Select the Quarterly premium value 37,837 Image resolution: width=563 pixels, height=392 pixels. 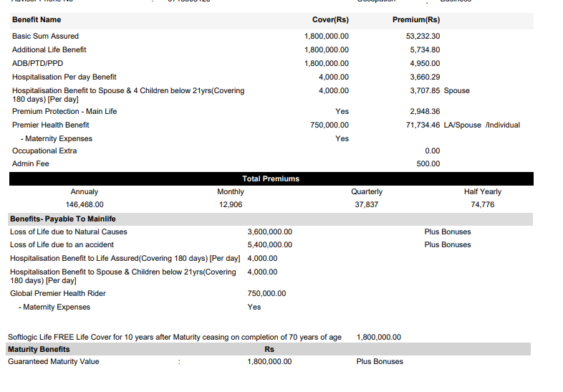[x=367, y=205]
